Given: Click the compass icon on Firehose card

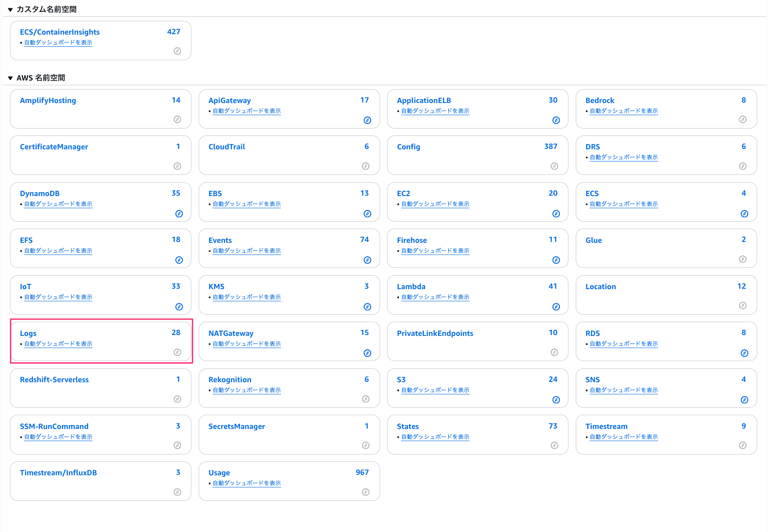Looking at the screenshot, I should (x=556, y=260).
